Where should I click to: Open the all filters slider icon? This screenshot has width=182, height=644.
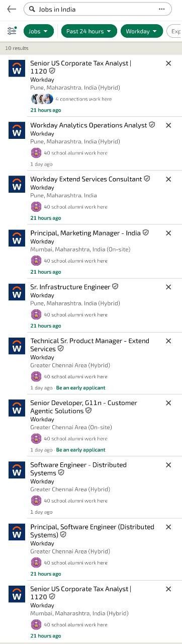click(x=12, y=31)
